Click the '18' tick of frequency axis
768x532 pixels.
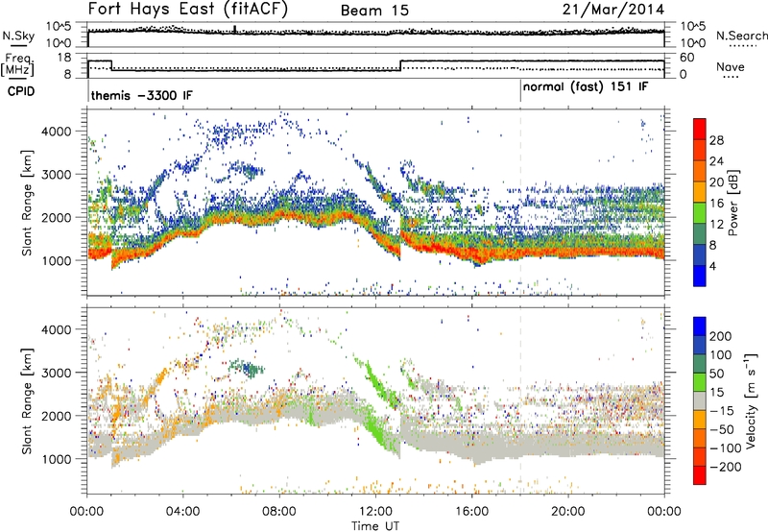pyautogui.click(x=64, y=58)
